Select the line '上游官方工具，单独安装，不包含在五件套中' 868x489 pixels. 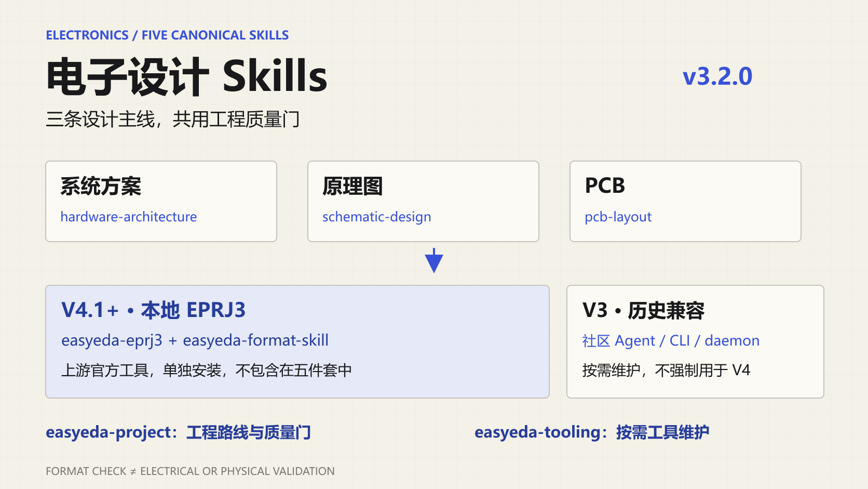[207, 371]
